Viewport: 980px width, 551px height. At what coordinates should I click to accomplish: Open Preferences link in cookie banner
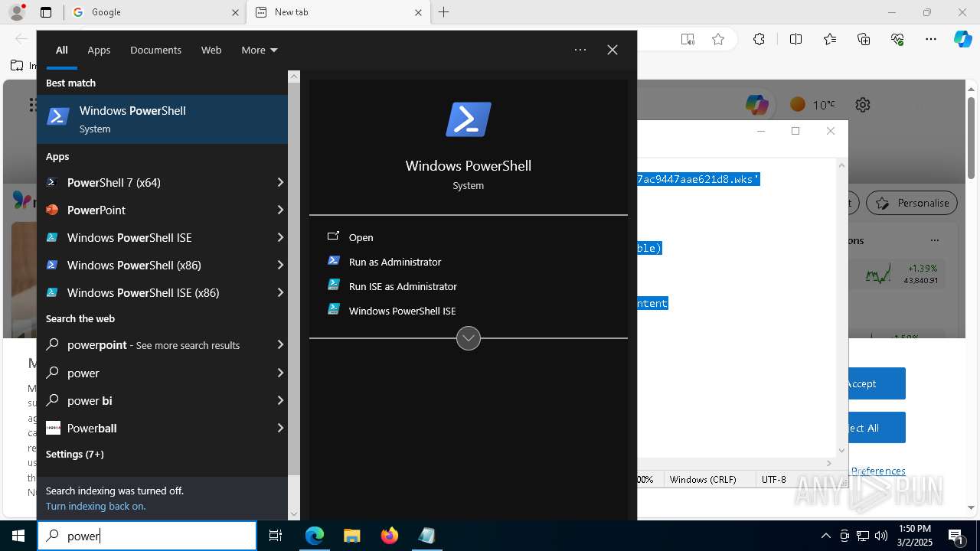(878, 471)
